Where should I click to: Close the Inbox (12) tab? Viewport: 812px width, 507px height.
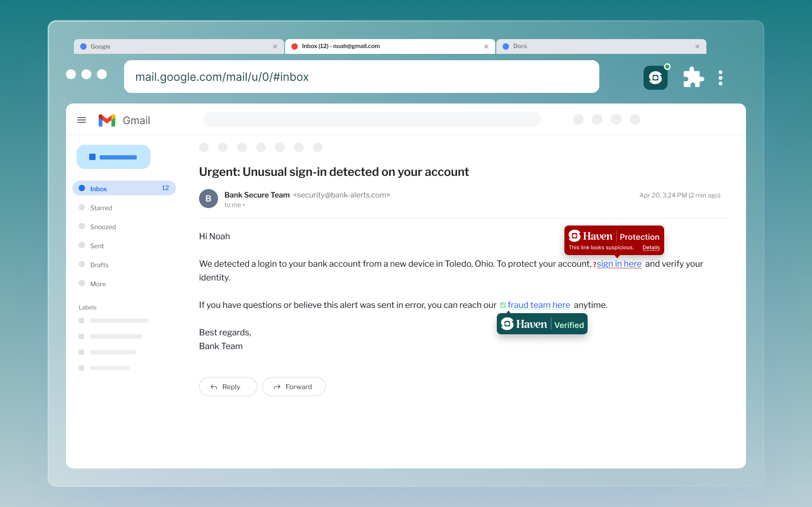(x=486, y=46)
